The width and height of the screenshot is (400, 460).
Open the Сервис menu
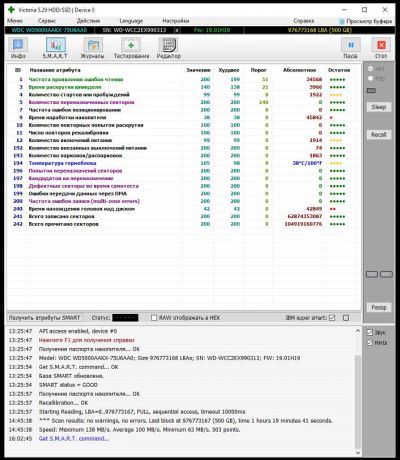[47, 21]
